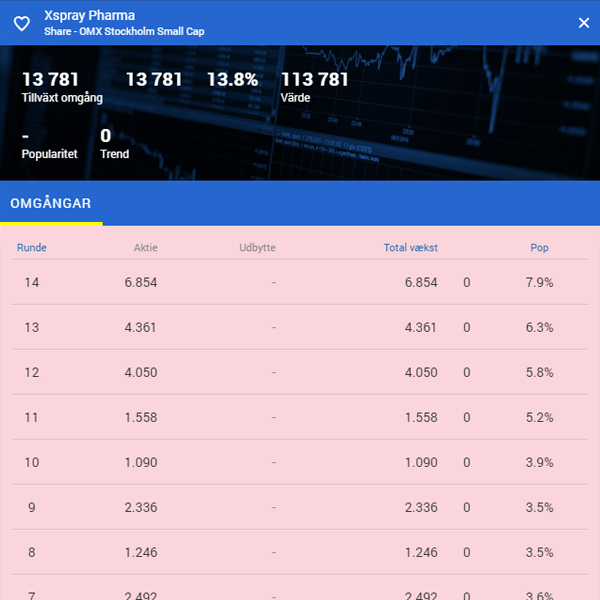Click the 13.8% growth figure
This screenshot has width=600, height=600.
tap(232, 80)
